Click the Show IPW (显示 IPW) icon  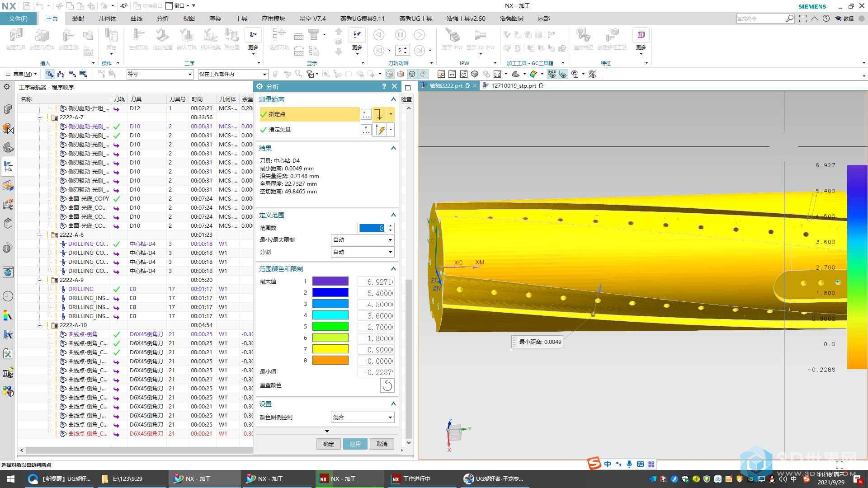(x=452, y=39)
